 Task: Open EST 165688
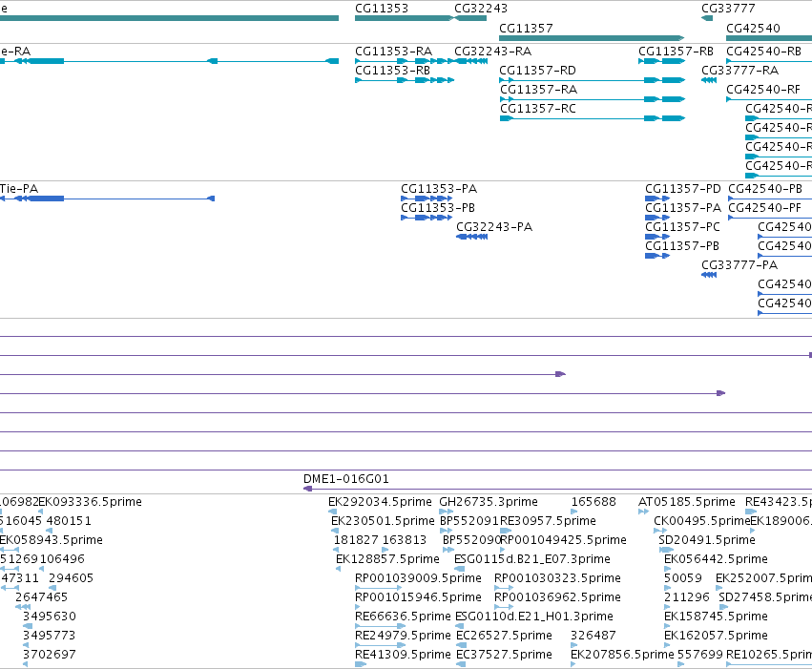593,502
